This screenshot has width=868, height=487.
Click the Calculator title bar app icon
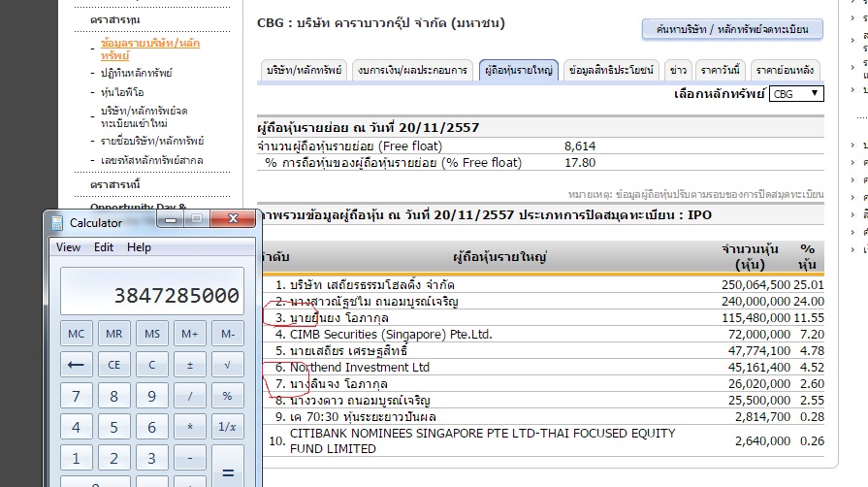[x=57, y=223]
